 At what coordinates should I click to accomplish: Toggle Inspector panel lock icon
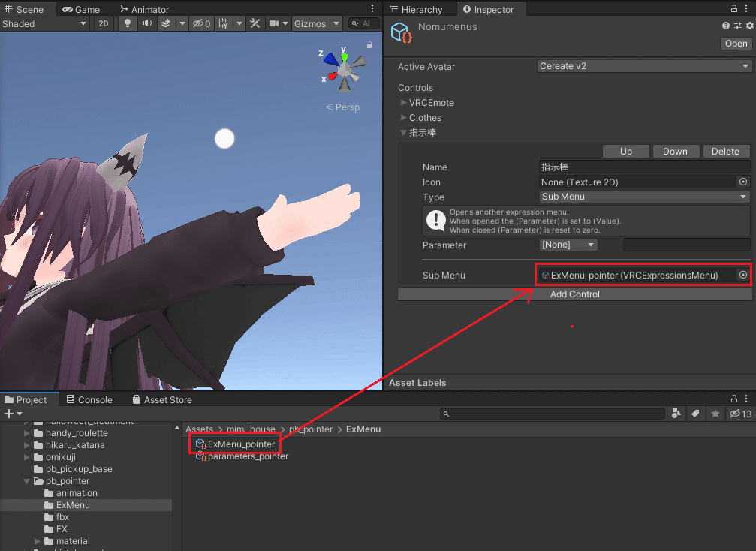pyautogui.click(x=733, y=8)
